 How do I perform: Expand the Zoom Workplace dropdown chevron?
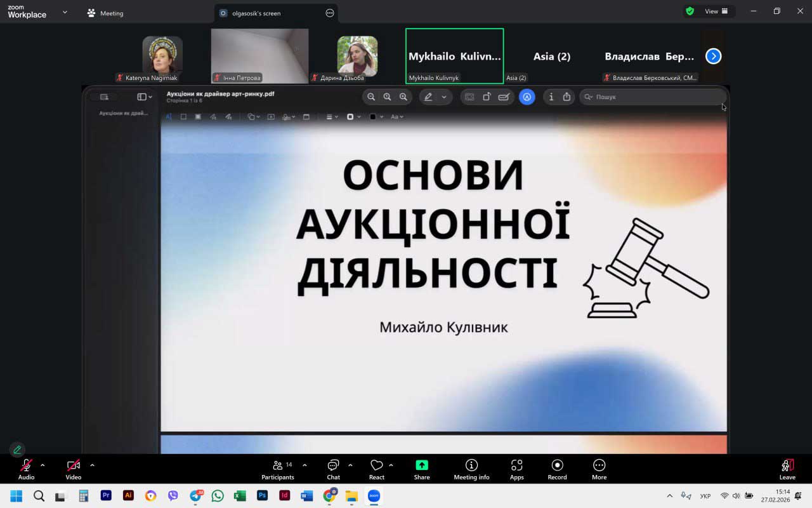pyautogui.click(x=65, y=12)
